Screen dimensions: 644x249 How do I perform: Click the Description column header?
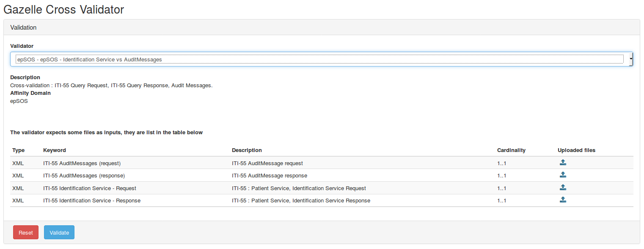point(247,150)
